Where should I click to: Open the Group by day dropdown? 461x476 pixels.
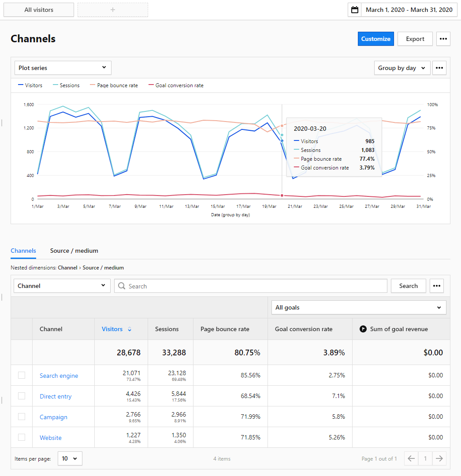click(402, 68)
